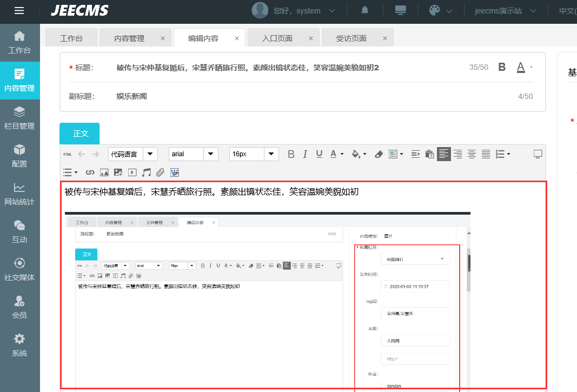The height and width of the screenshot is (392, 577).
Task: Toggle bold formatting in editor toolbar
Action: click(x=291, y=154)
